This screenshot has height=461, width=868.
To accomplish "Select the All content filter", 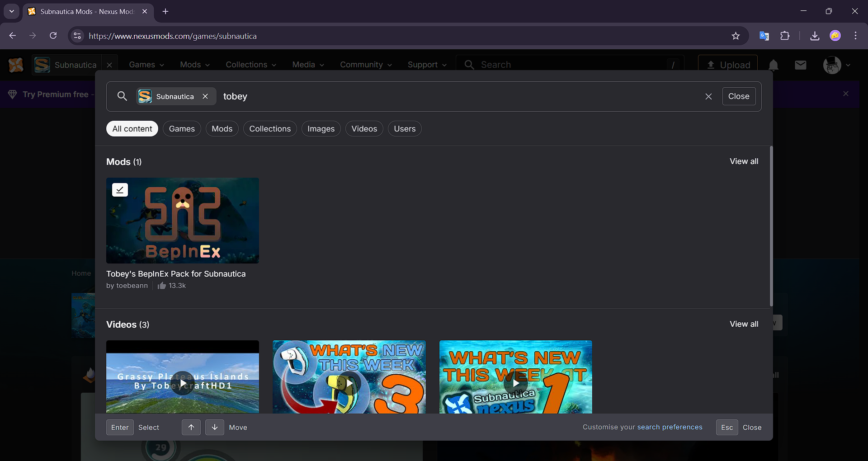I will (132, 129).
